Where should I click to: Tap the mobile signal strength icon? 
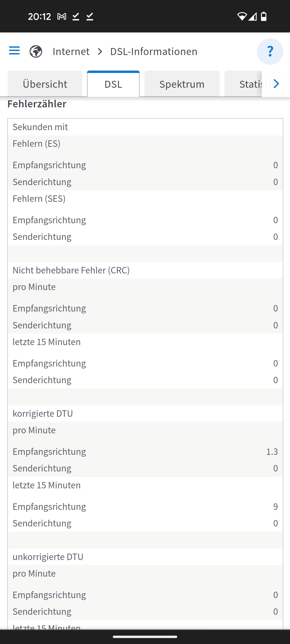(x=252, y=16)
